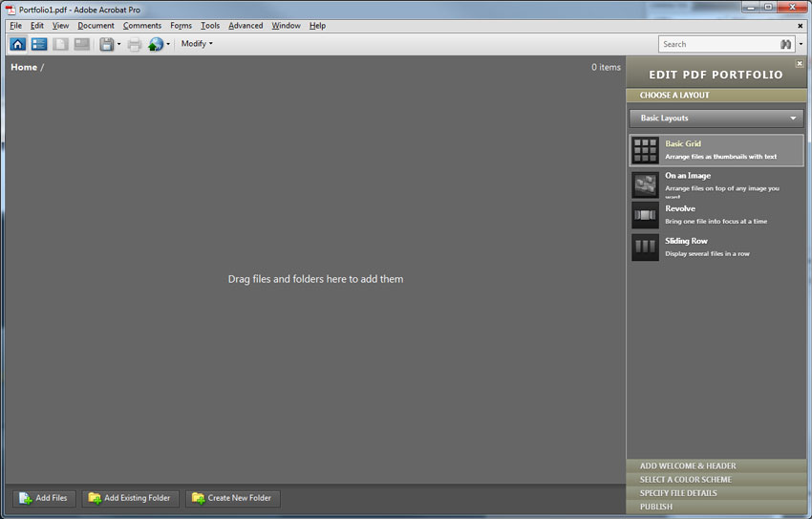This screenshot has width=812, height=519.
Task: Click the binoculars search icon
Action: [x=786, y=44]
